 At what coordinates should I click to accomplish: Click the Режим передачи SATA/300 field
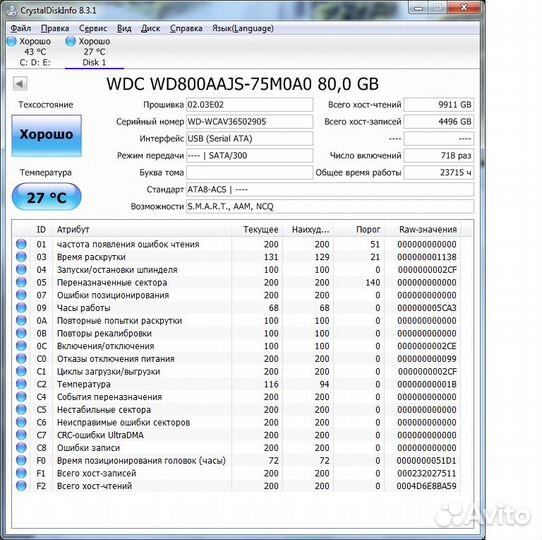249,156
